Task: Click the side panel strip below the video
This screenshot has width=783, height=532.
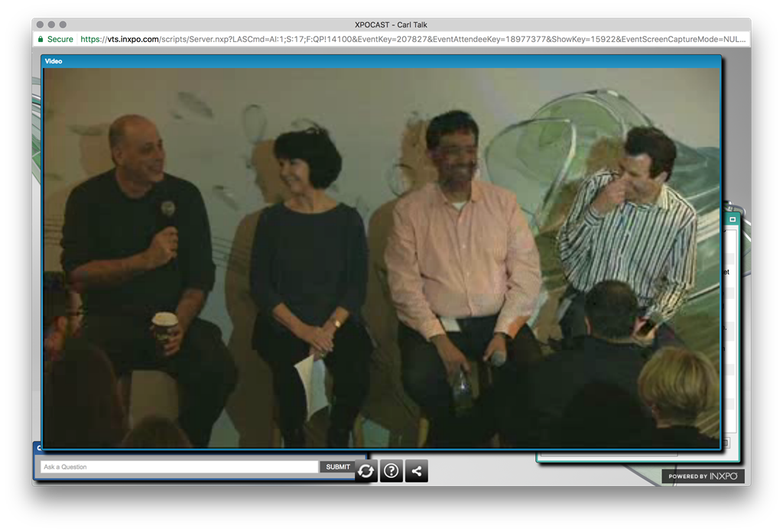Action: coord(635,456)
